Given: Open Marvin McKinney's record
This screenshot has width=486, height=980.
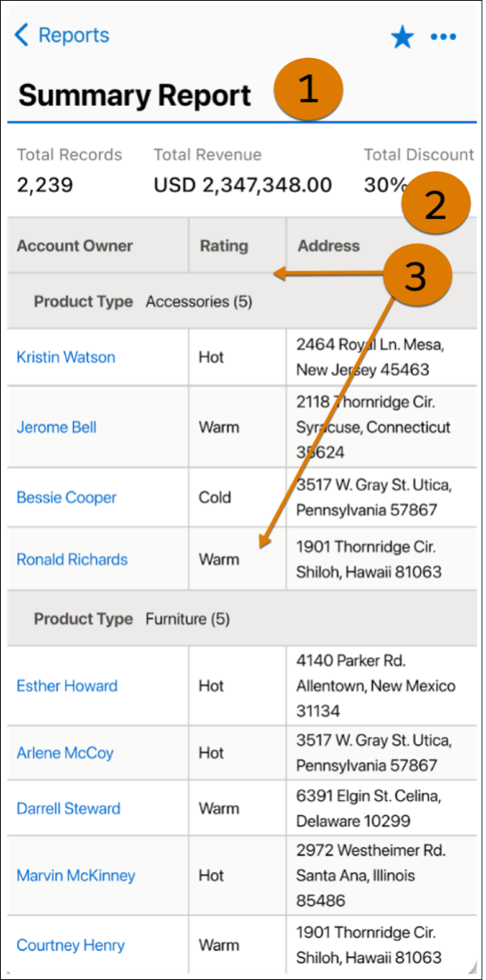Looking at the screenshot, I should pos(76,876).
